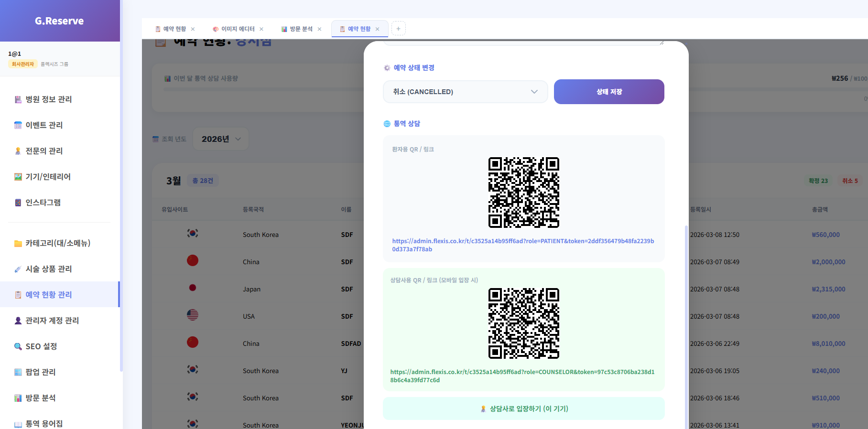Open the hospital info management icon
The width and height of the screenshot is (868, 429).
coord(18,99)
